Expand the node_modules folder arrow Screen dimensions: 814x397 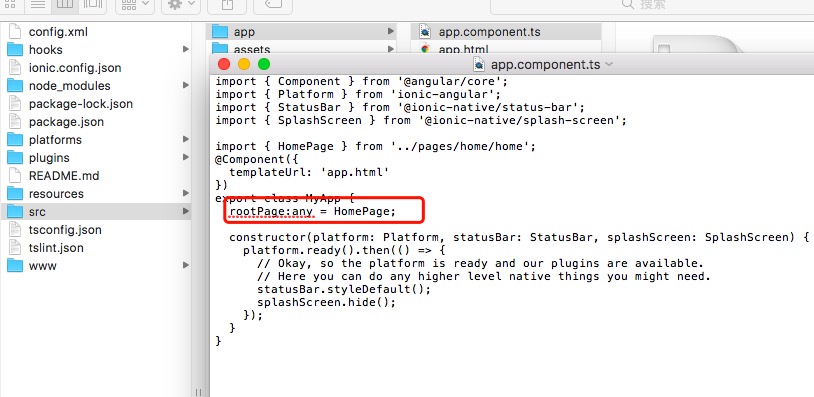[x=186, y=85]
